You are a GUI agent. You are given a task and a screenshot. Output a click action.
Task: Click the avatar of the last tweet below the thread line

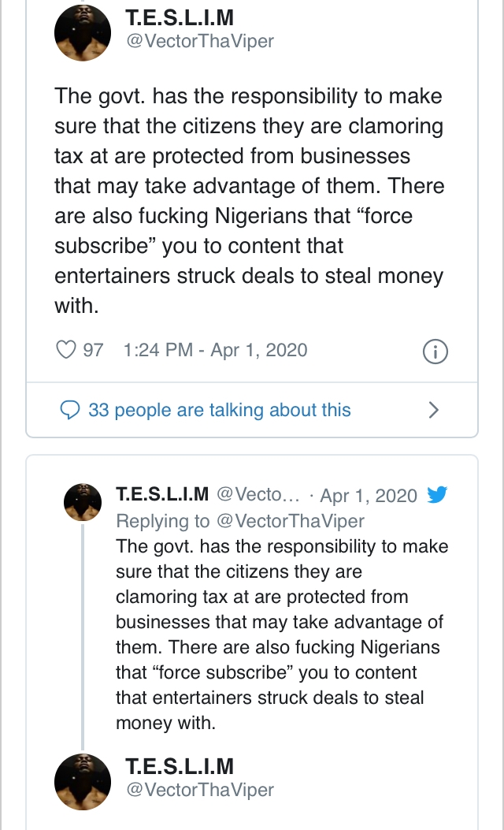tap(82, 782)
